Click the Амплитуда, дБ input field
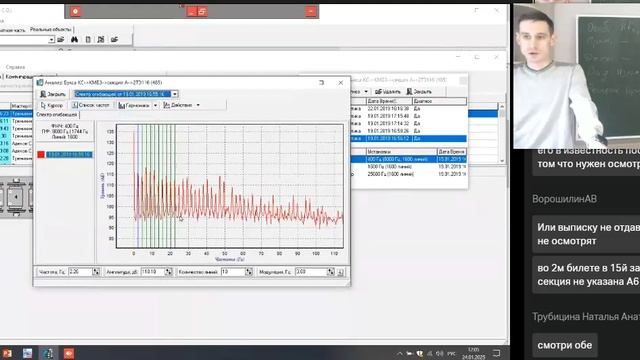 coord(152,271)
